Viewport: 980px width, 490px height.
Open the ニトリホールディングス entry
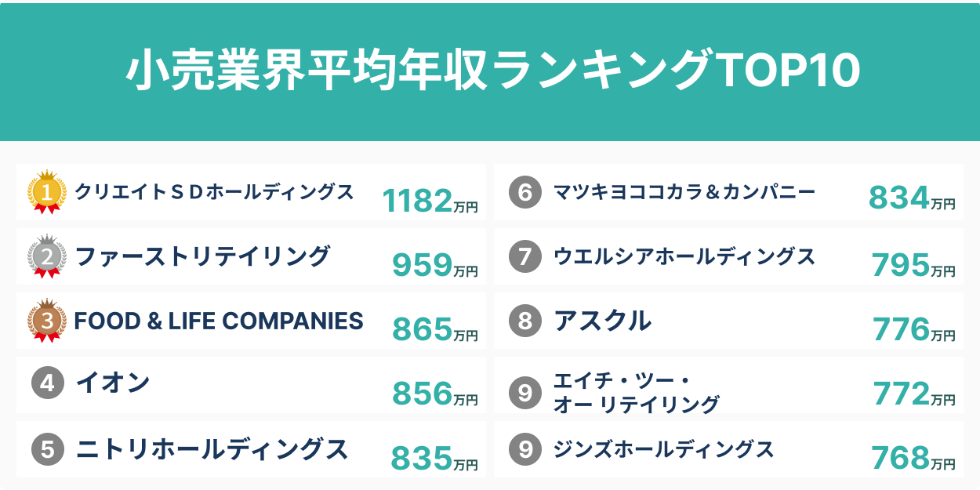[212, 449]
